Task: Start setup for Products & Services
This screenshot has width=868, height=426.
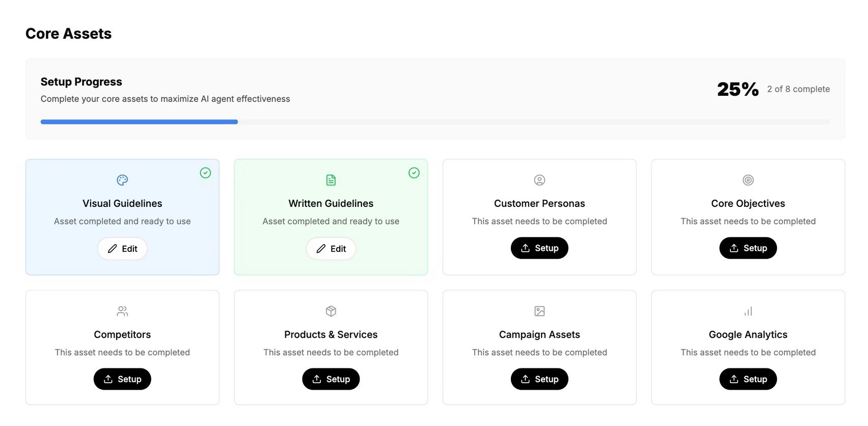Action: pos(331,379)
